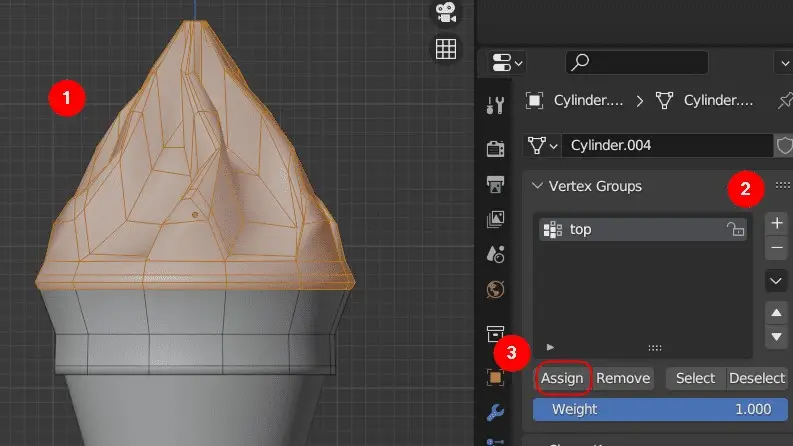Select the 'top' vertex group
The height and width of the screenshot is (446, 793).
[642, 230]
